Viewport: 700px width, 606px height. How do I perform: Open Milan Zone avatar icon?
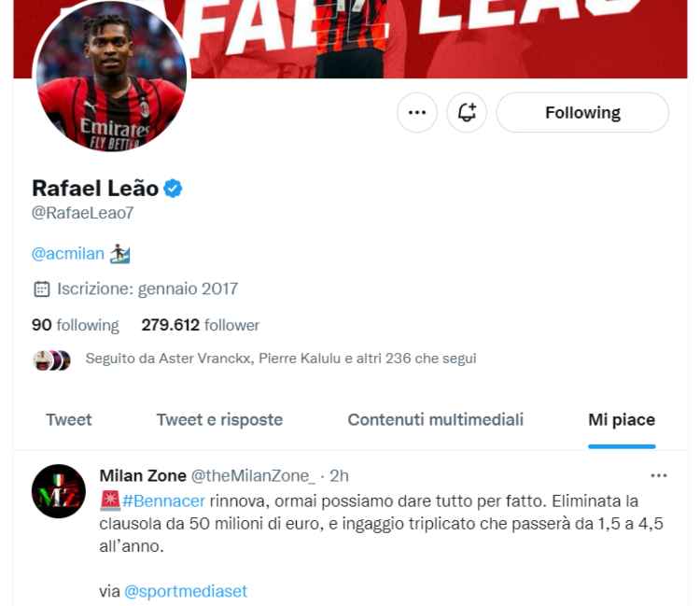click(x=59, y=491)
